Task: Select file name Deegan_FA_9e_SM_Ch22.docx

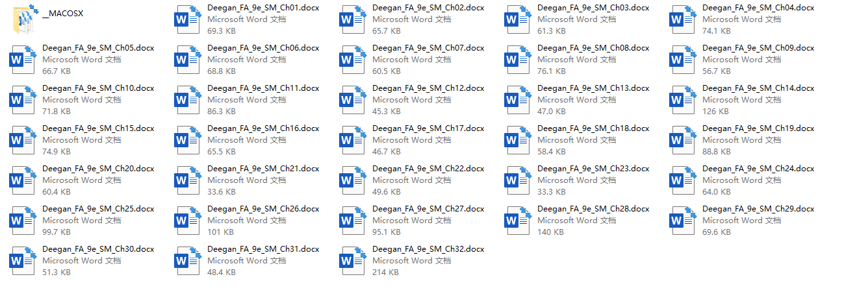Action: pos(428,169)
